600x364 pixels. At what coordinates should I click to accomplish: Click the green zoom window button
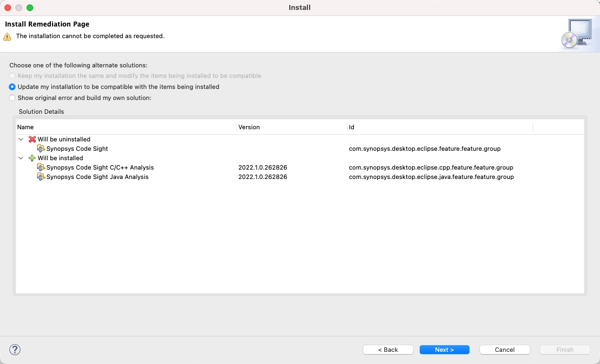click(30, 8)
